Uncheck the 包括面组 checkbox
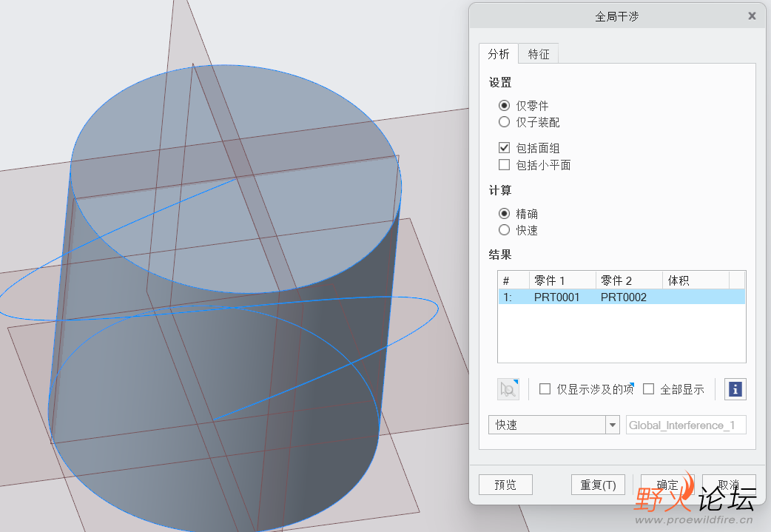 tap(504, 147)
